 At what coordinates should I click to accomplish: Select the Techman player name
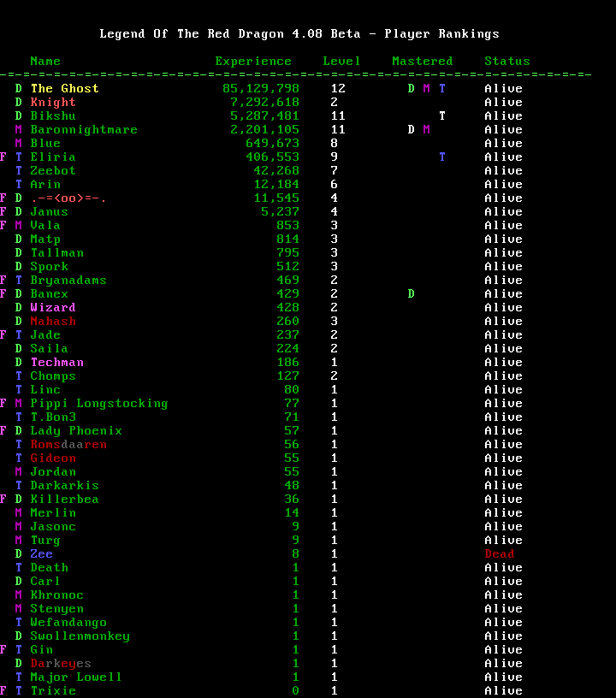(x=57, y=363)
